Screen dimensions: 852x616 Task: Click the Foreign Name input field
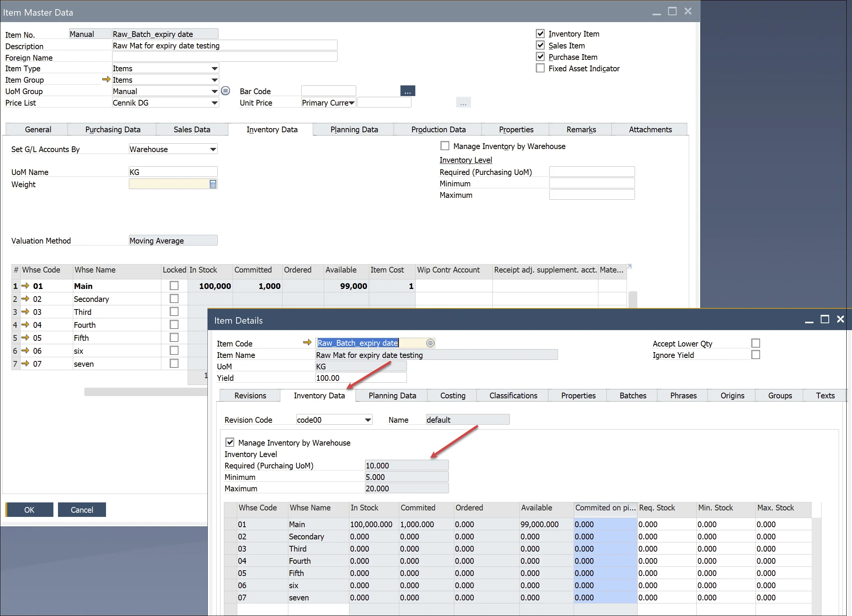(224, 57)
